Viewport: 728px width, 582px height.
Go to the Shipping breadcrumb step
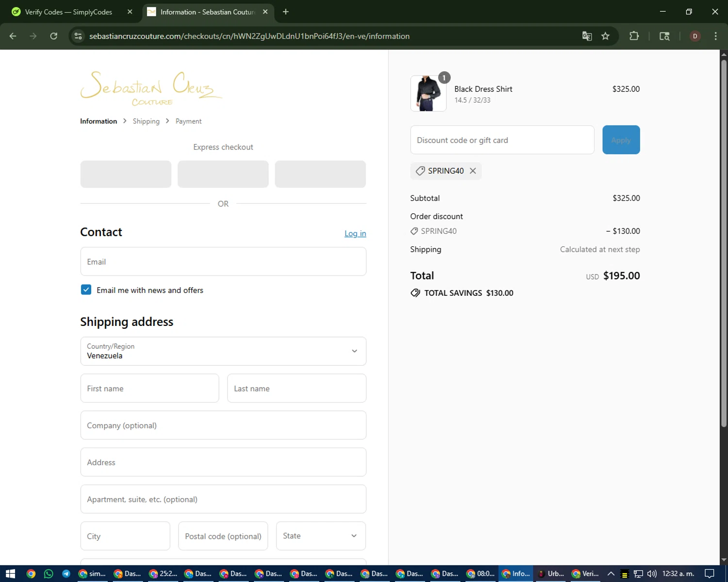click(x=146, y=121)
